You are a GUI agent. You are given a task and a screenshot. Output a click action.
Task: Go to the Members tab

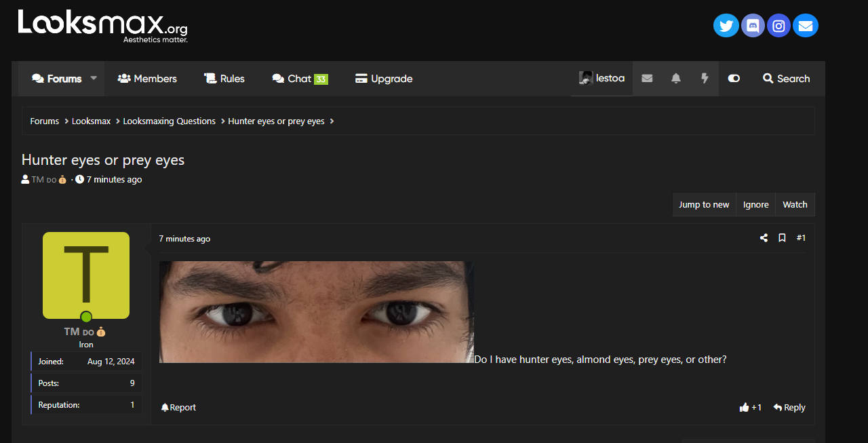[x=147, y=79]
